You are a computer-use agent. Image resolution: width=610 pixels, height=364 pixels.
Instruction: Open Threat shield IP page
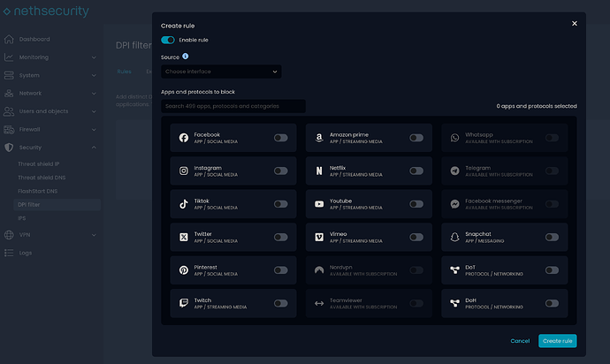tap(39, 164)
